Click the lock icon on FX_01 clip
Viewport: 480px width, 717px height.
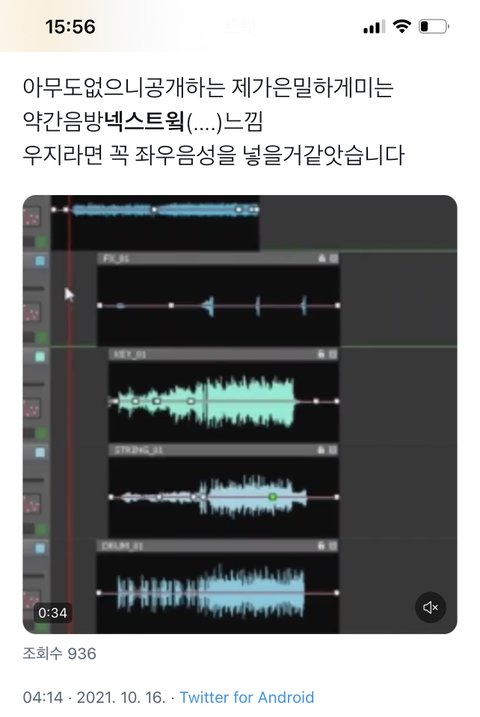point(322,258)
